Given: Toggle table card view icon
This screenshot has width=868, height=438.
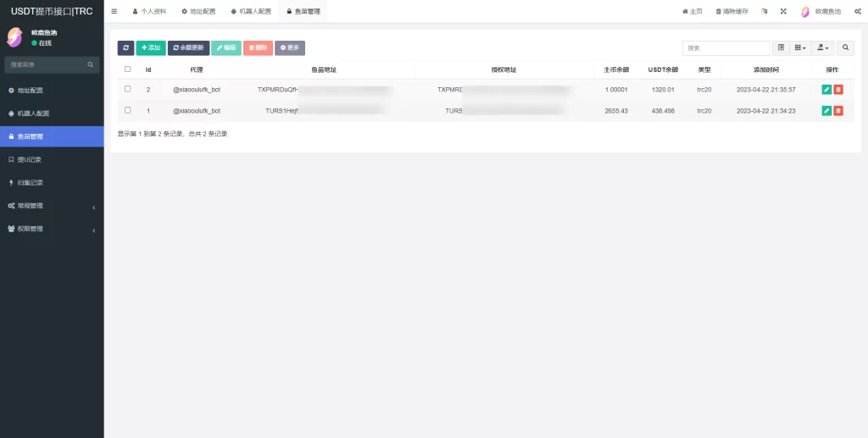Looking at the screenshot, I should pos(781,48).
